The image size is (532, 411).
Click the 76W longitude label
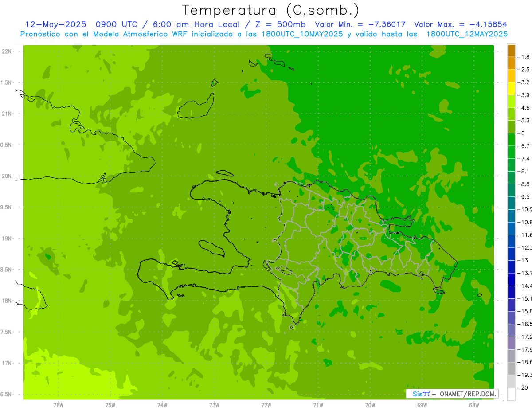click(58, 405)
